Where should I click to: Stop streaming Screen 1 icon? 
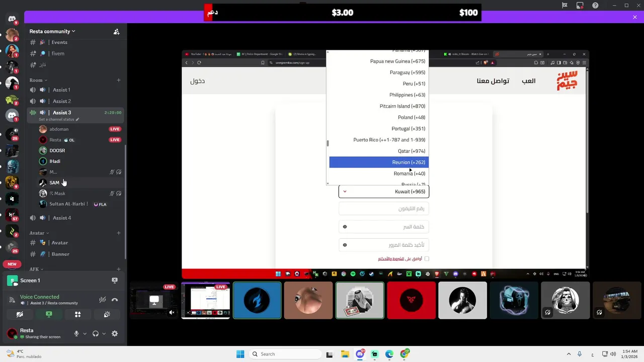115,280
